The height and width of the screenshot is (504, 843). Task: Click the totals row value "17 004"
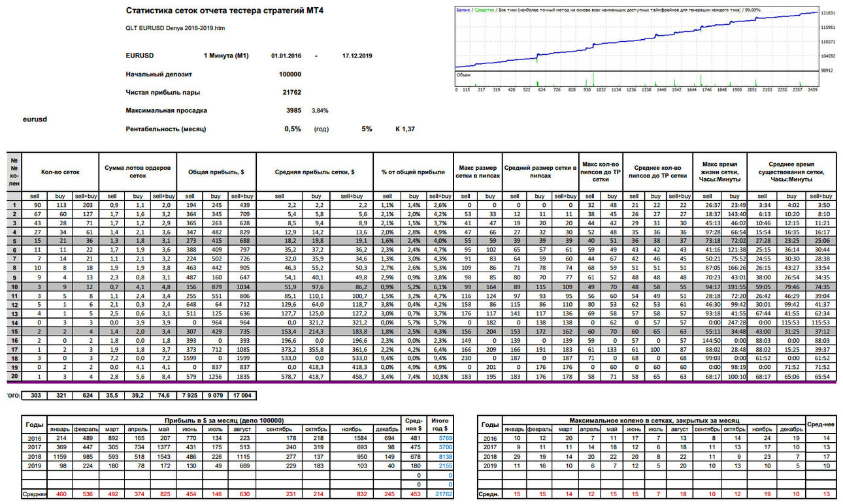pos(240,396)
